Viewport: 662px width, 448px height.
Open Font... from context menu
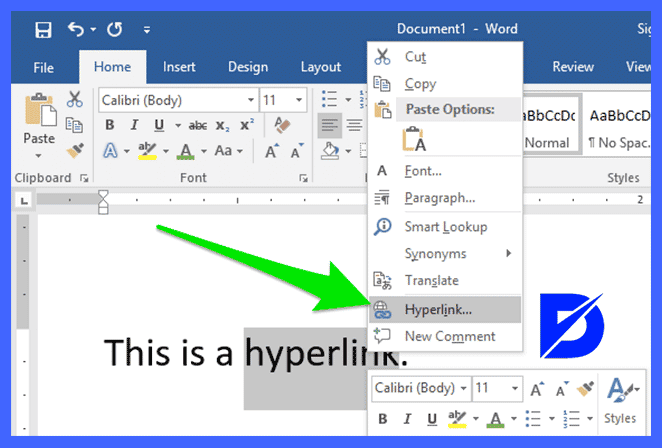445,171
